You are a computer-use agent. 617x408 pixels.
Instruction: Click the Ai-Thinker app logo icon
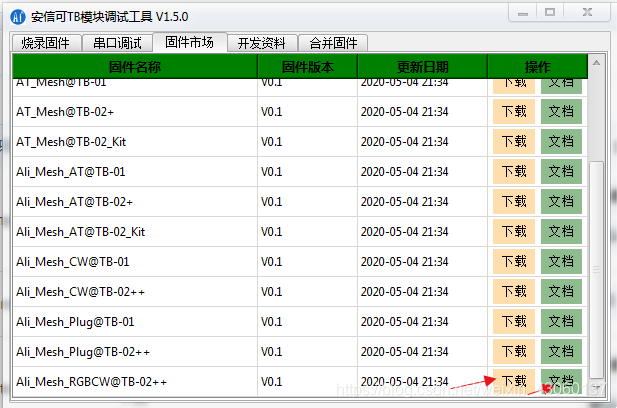point(18,17)
